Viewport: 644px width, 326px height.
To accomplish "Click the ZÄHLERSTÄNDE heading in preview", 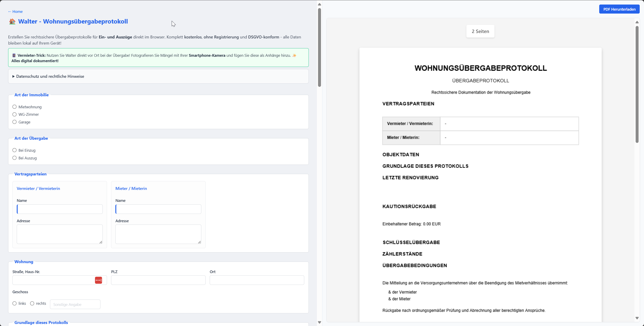I will [402, 254].
